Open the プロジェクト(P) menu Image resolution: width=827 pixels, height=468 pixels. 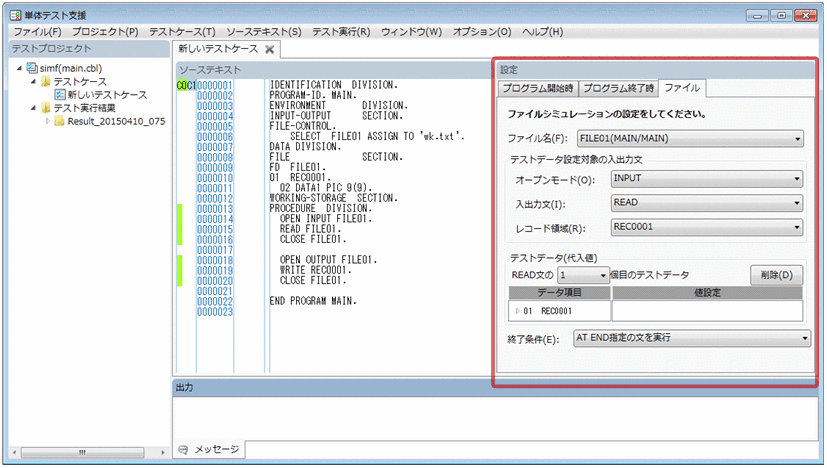click(x=105, y=32)
